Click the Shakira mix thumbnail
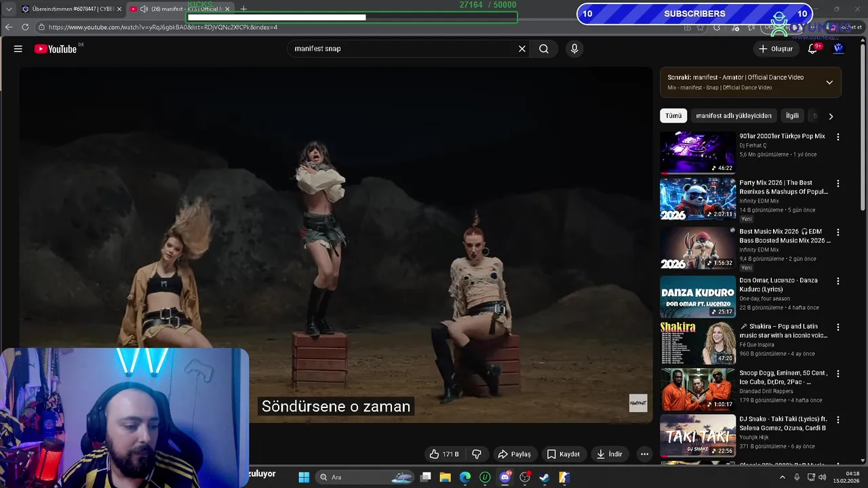The height and width of the screenshot is (488, 868). click(x=698, y=343)
